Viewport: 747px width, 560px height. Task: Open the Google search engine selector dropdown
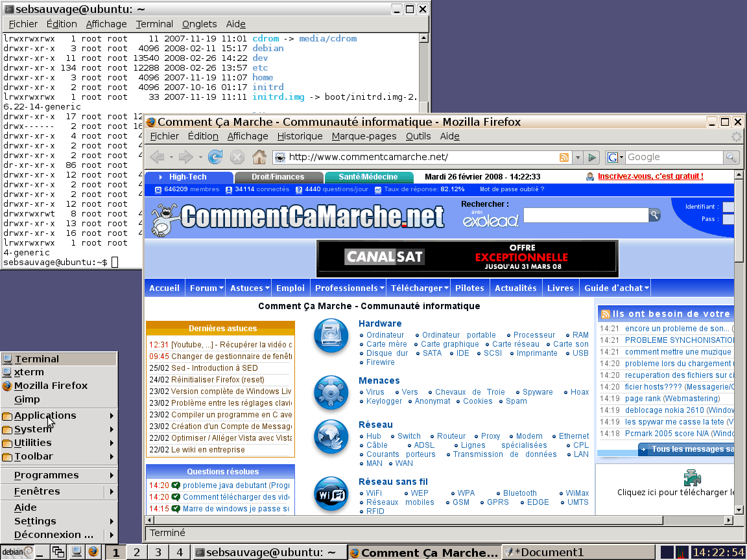pos(615,157)
